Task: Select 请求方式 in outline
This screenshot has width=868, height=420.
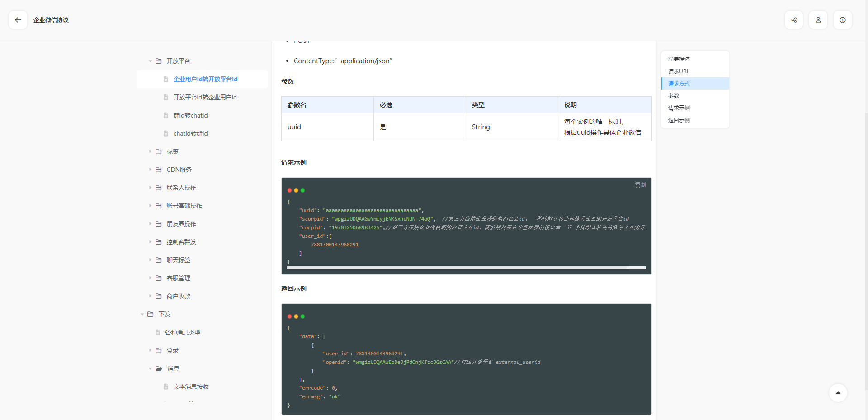Action: [x=695, y=84]
